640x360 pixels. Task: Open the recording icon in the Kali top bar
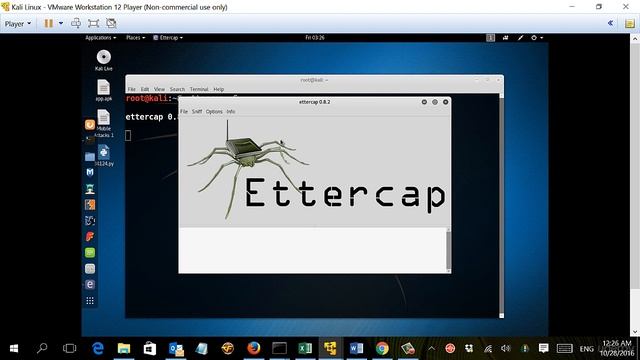coord(505,38)
